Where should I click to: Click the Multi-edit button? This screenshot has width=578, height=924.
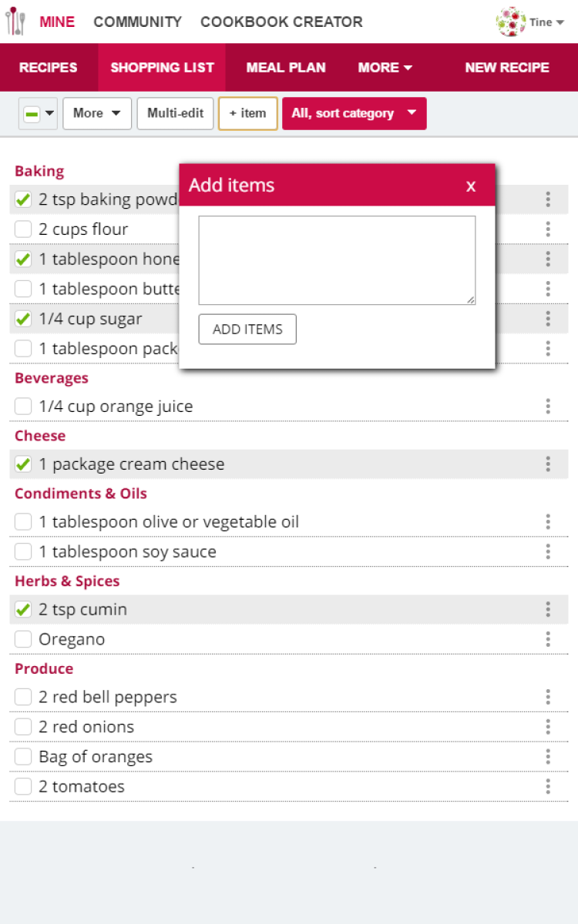point(176,113)
